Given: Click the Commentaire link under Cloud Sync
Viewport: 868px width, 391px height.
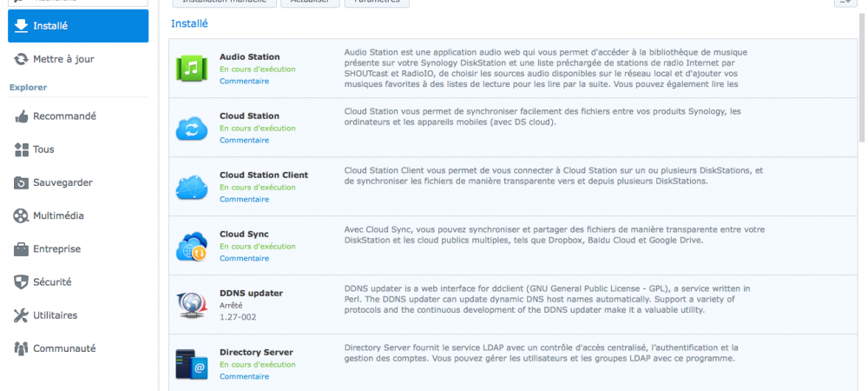Looking at the screenshot, I should click(244, 258).
